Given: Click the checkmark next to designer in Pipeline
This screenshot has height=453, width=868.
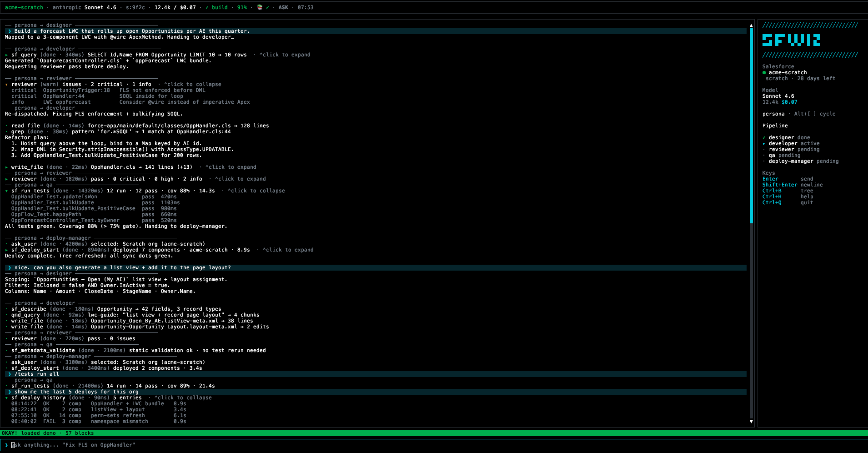Looking at the screenshot, I should (764, 137).
